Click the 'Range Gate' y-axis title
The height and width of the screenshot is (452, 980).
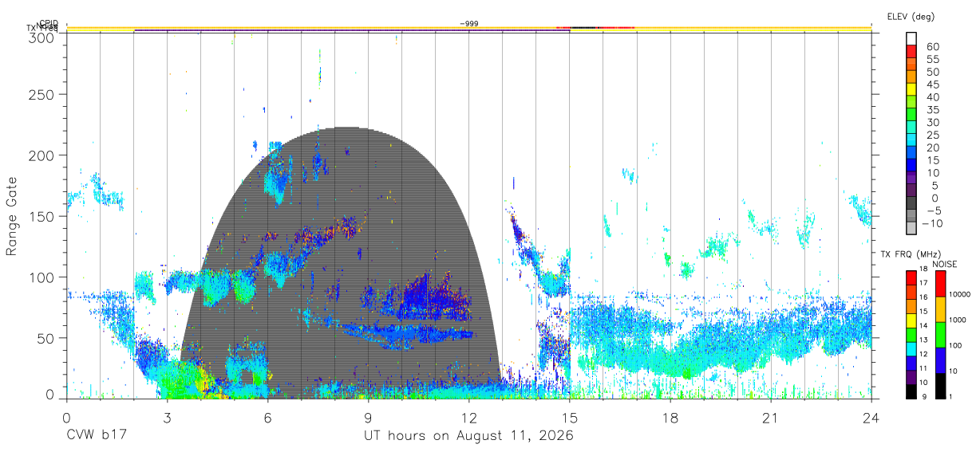[13, 217]
